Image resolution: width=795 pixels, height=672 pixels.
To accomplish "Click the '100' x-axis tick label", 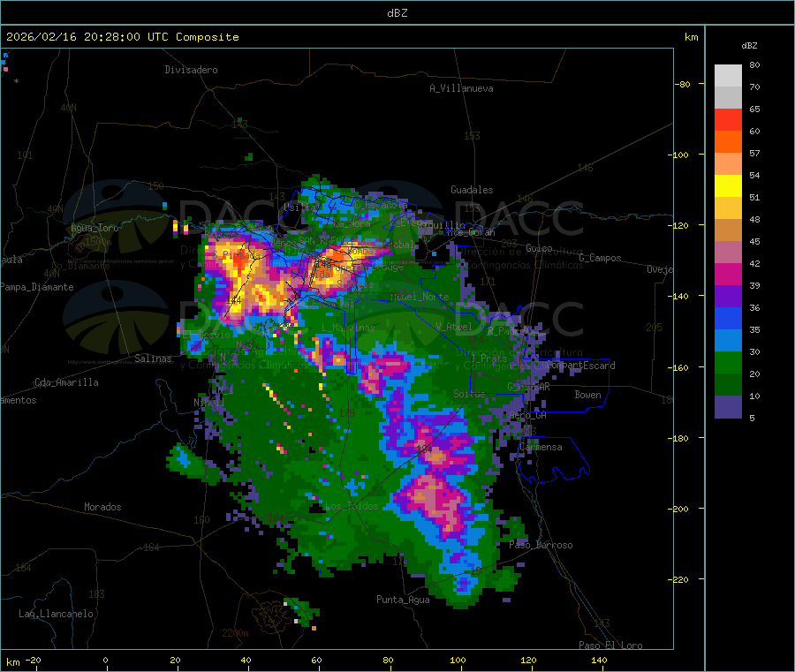I will point(458,660).
